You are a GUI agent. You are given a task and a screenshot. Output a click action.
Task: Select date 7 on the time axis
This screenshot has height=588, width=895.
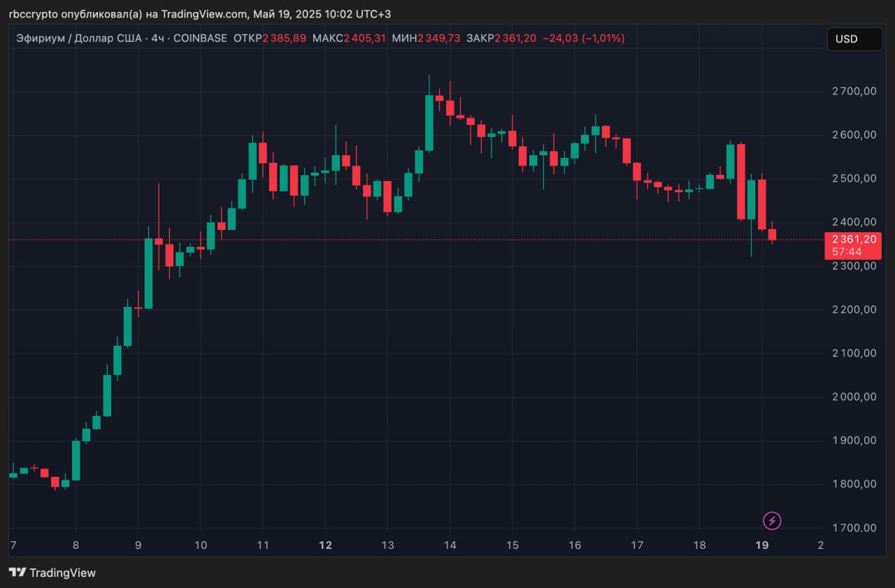tap(13, 545)
